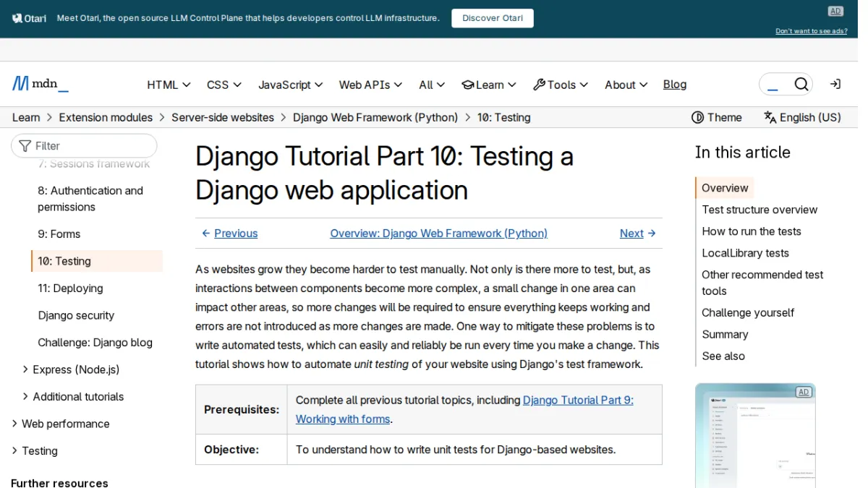Open the CSS menu
868x488 pixels.
coord(224,85)
